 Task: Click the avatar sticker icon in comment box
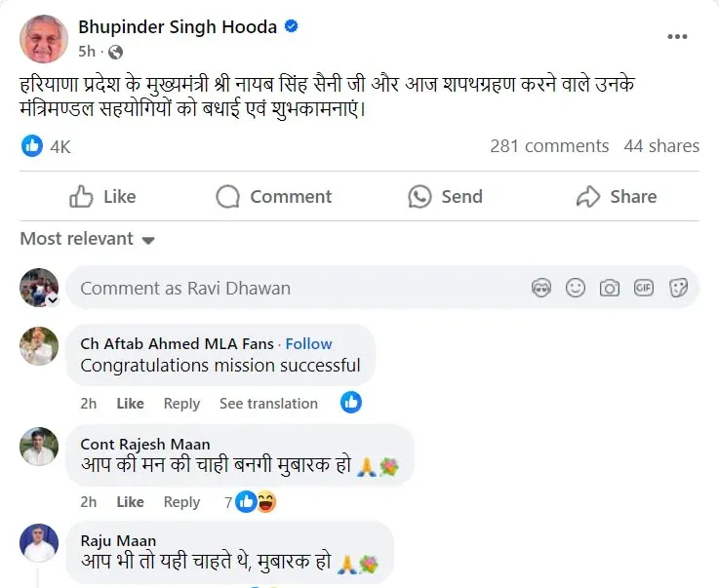[541, 288]
